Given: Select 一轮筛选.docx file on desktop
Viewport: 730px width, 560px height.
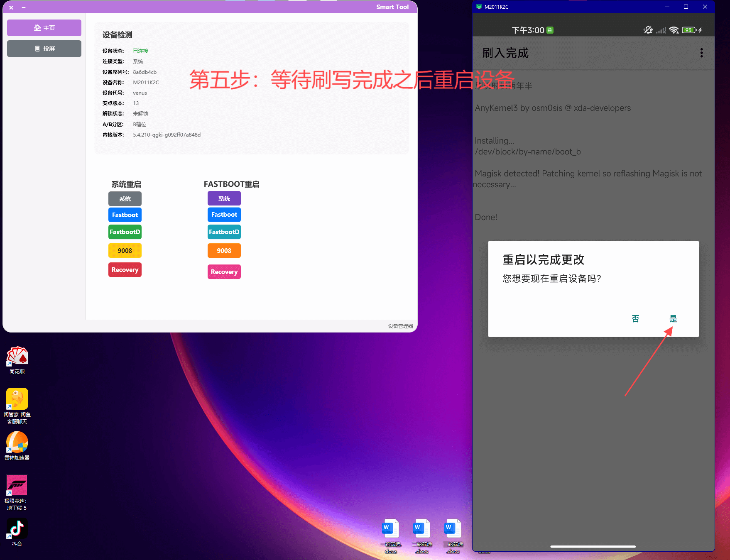Looking at the screenshot, I should click(x=391, y=536).
